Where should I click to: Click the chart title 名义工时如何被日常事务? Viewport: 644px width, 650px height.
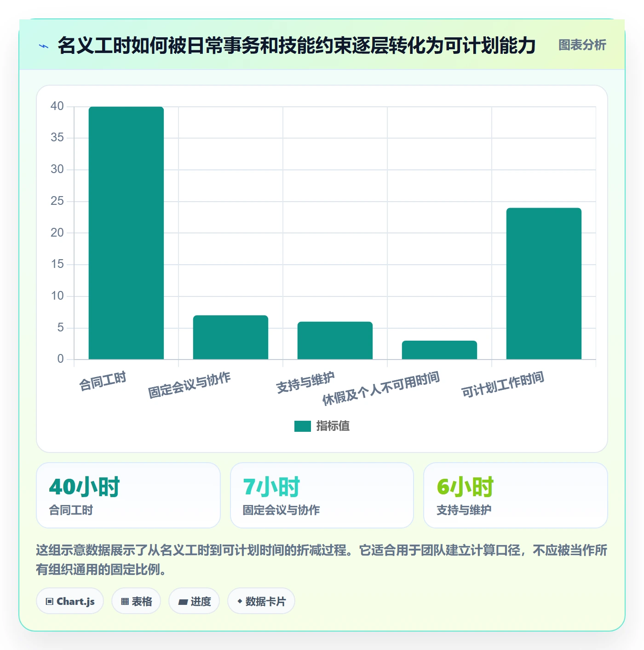pos(297,46)
